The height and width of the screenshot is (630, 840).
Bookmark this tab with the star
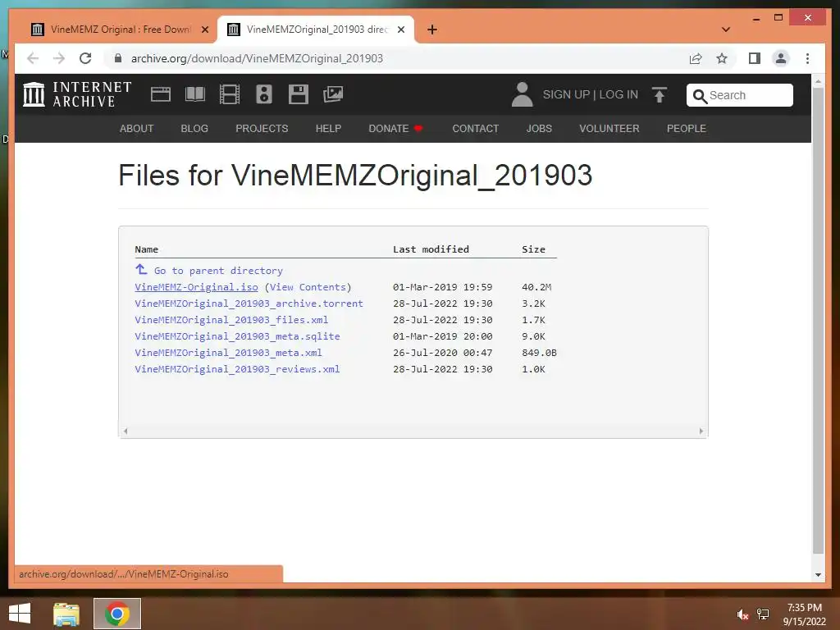click(722, 58)
